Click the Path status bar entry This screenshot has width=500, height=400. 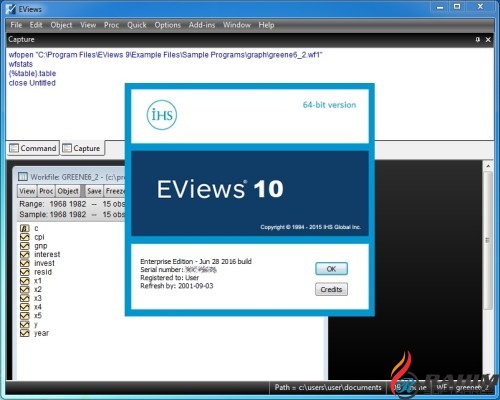pos(328,387)
